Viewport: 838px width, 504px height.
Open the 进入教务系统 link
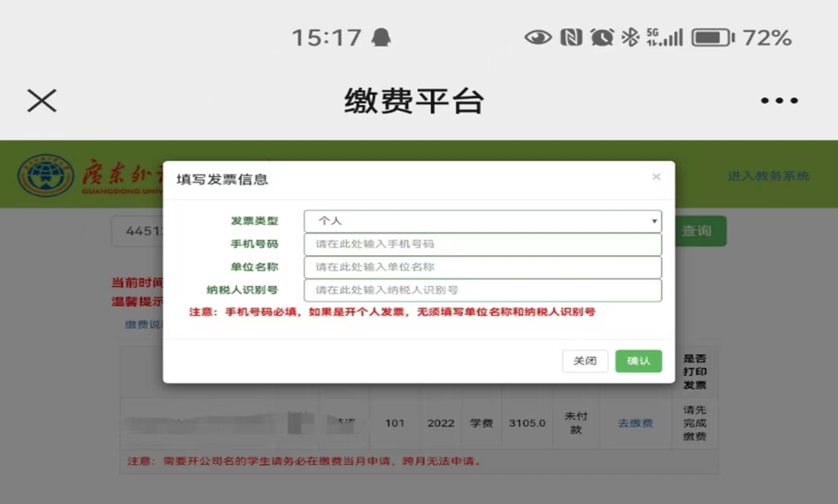pos(768,176)
